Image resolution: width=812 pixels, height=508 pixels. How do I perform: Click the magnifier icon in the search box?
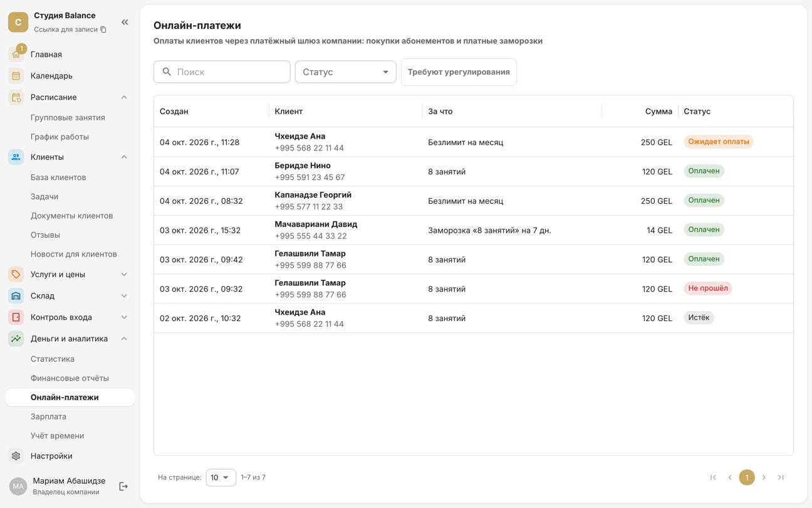tap(167, 72)
